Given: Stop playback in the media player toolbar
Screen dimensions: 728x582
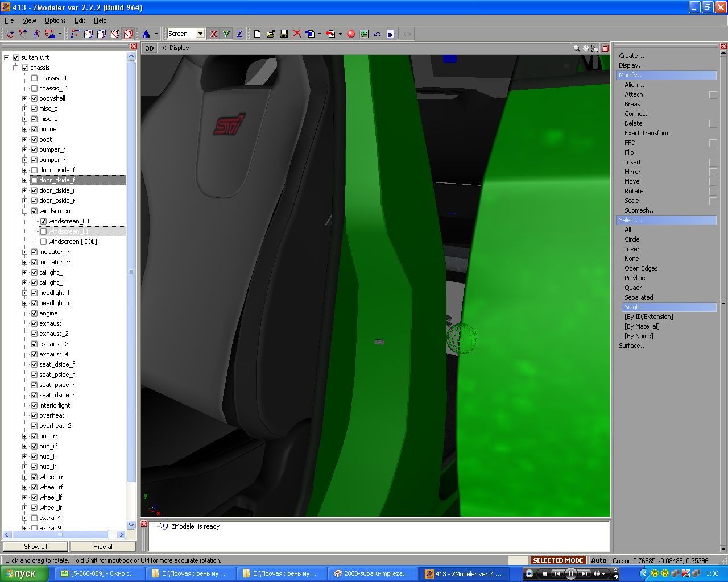Looking at the screenshot, I should (x=545, y=574).
